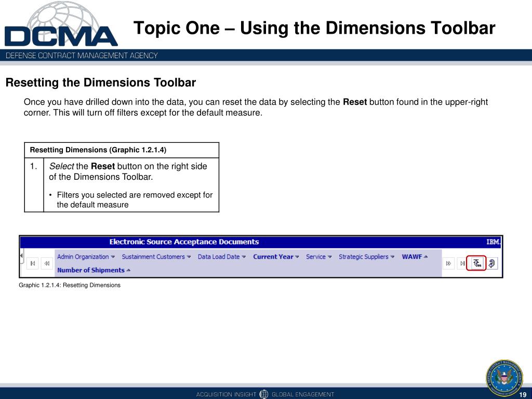Open the Admin Organization dropdown
This screenshot has height=399, width=532.
coord(86,257)
